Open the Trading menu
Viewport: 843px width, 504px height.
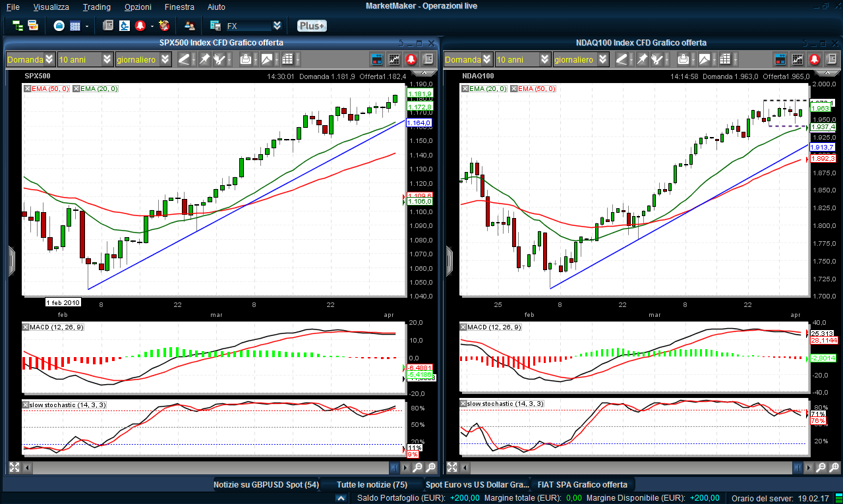click(x=96, y=7)
